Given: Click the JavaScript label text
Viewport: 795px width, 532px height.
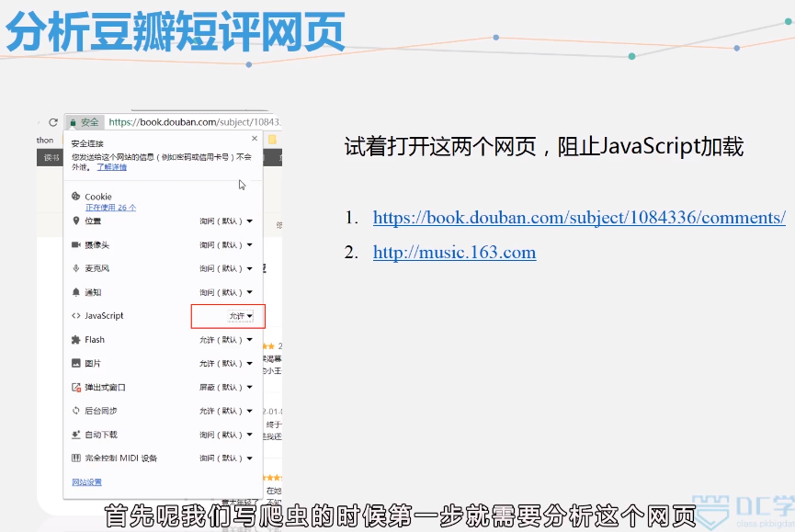Looking at the screenshot, I should 104,316.
